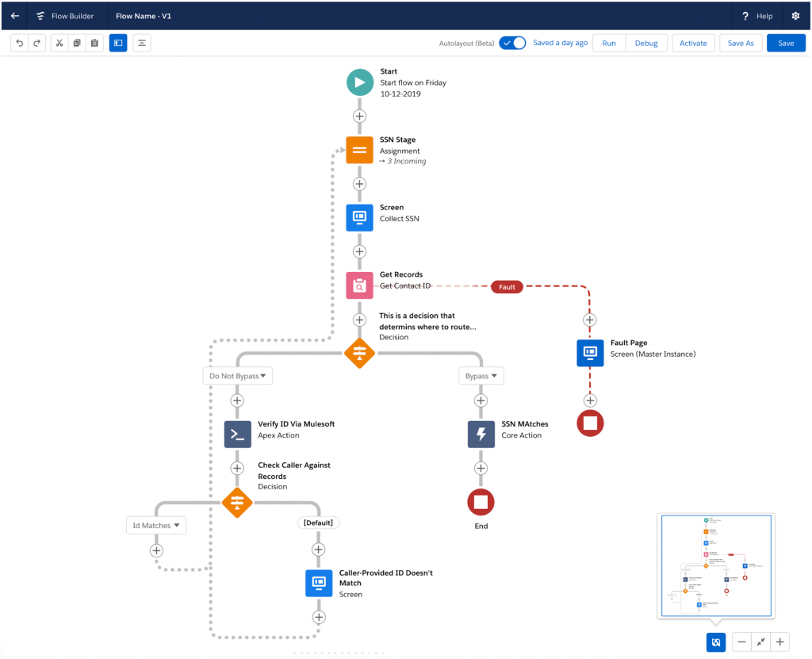
Task: Toggle the minimap button at bottom right
Action: coord(715,642)
